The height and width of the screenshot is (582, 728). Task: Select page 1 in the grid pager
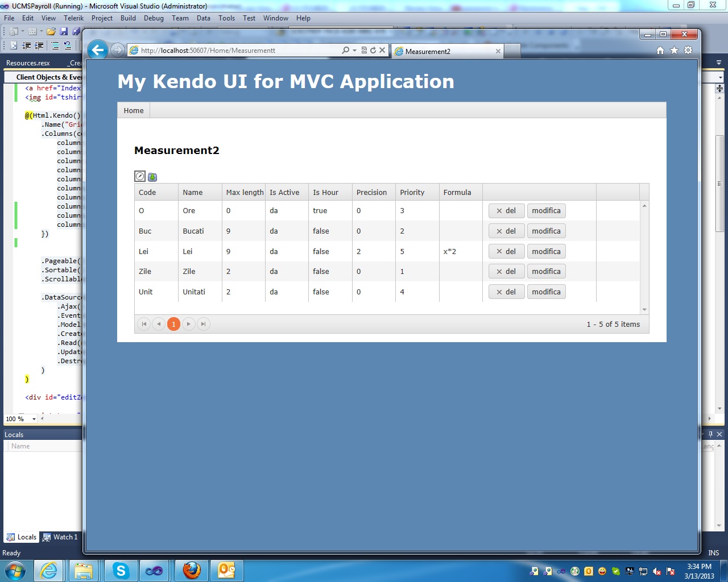[173, 324]
